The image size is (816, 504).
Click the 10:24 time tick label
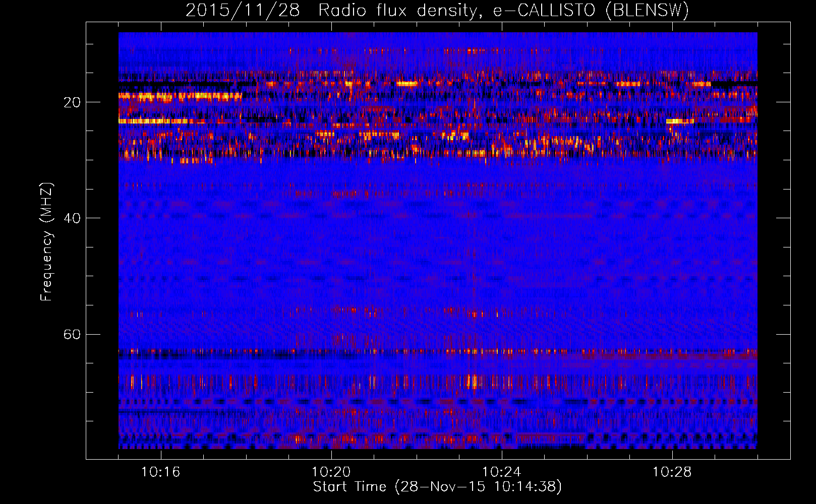coord(502,472)
